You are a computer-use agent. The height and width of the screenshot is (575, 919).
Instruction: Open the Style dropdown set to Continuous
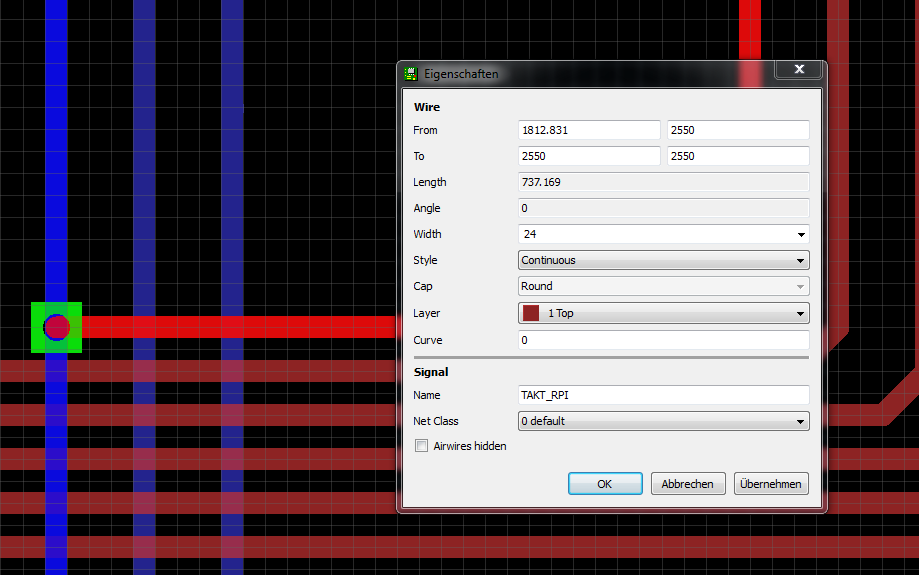click(663, 260)
